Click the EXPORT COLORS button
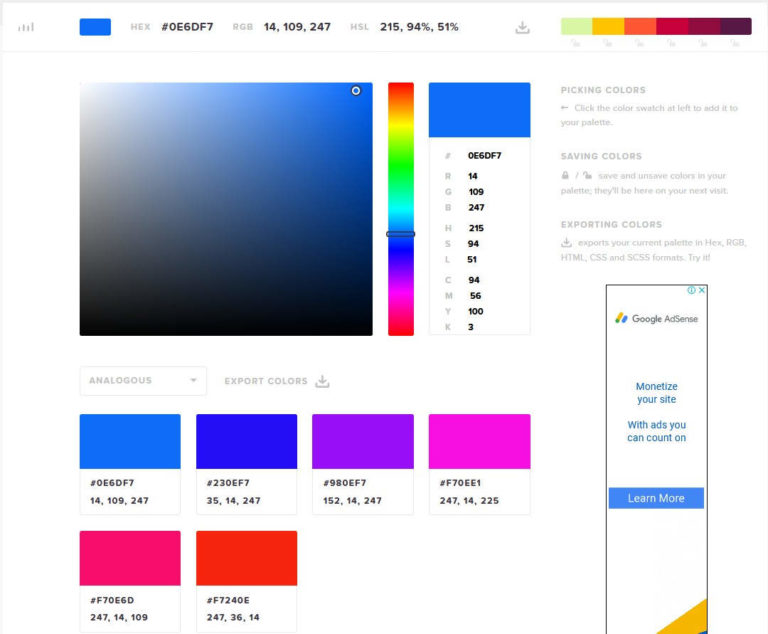The width and height of the screenshot is (768, 634). click(277, 381)
